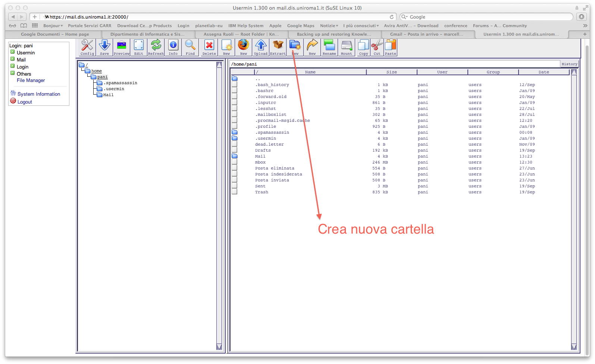The width and height of the screenshot is (595, 364).
Task: Tick the selection box for dead.letter
Action: tap(234, 144)
